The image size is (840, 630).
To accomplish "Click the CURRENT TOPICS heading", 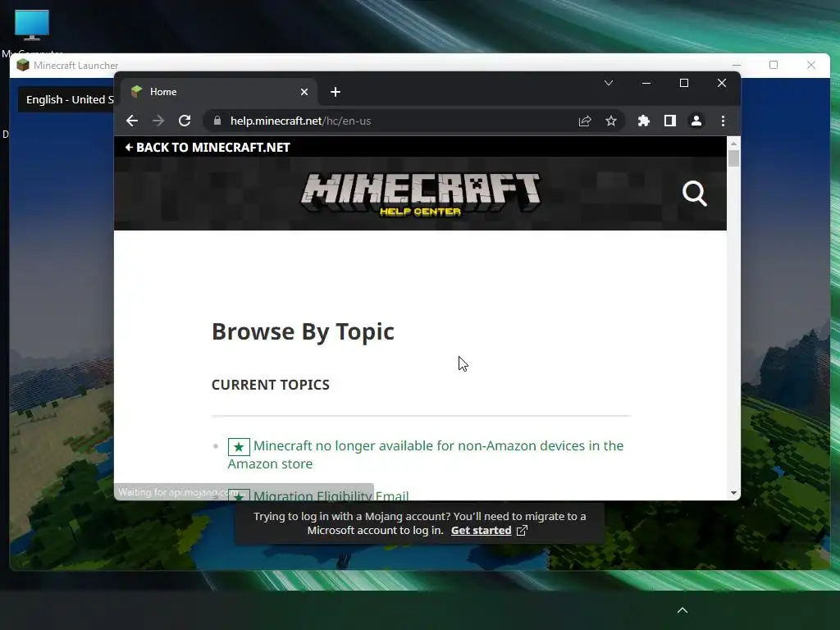I will pyautogui.click(x=271, y=385).
